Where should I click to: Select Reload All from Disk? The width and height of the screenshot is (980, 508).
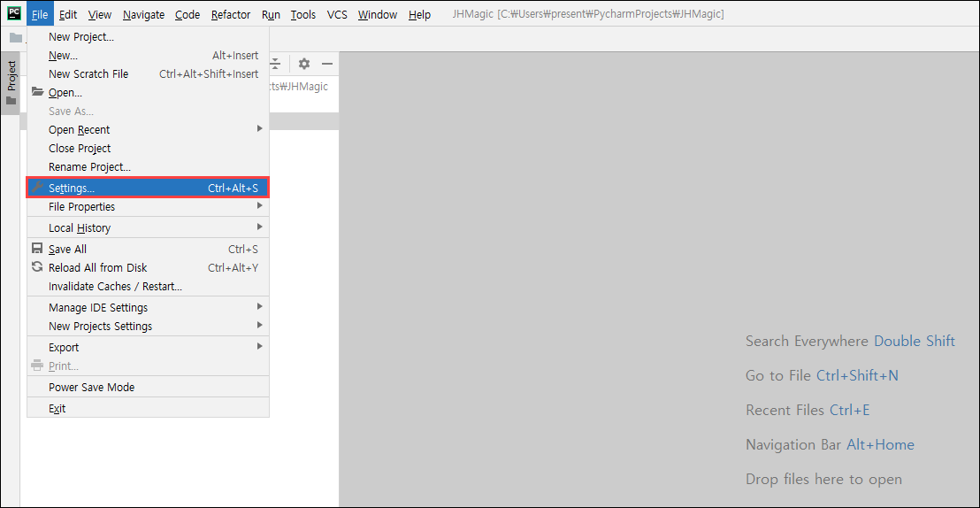tap(148, 268)
